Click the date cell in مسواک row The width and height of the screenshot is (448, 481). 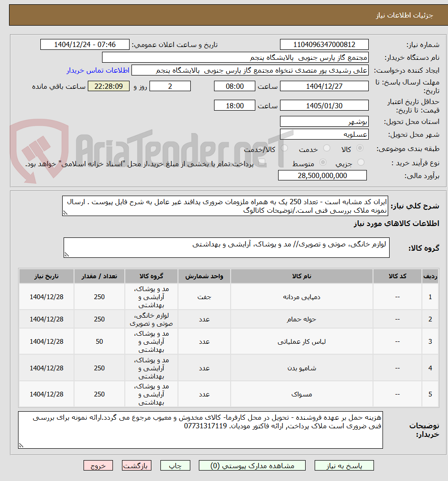(47, 394)
